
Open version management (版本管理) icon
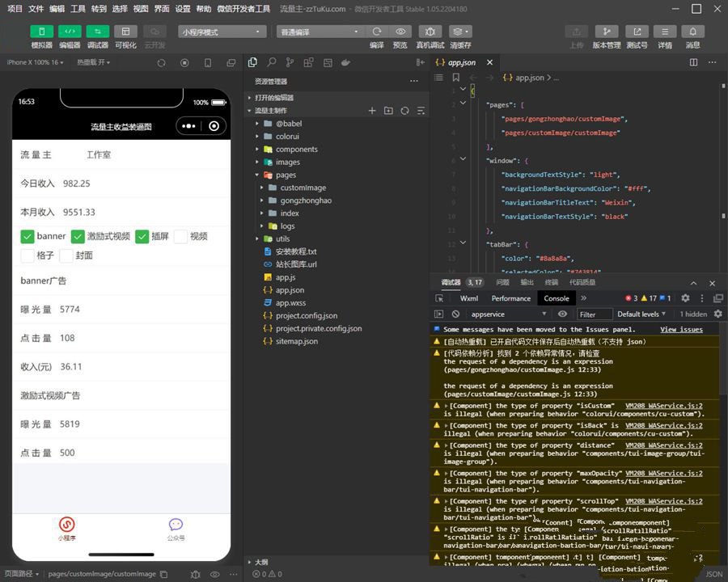[607, 31]
